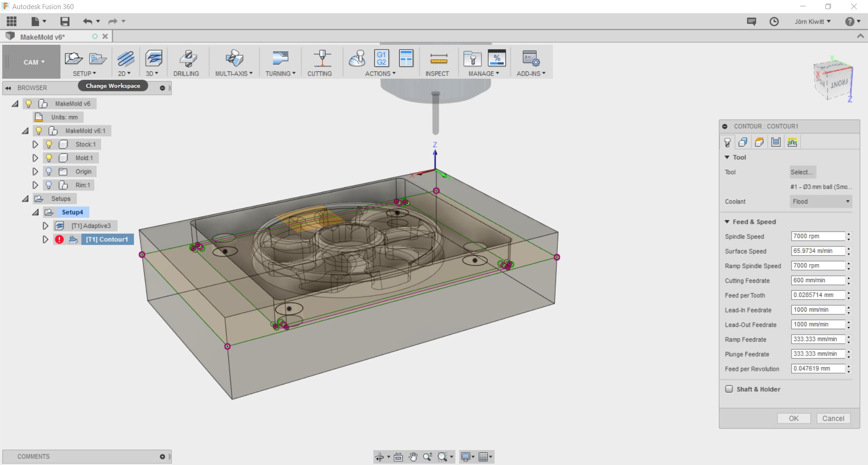Switch to the Linking tab in Contour dialog

coord(792,142)
